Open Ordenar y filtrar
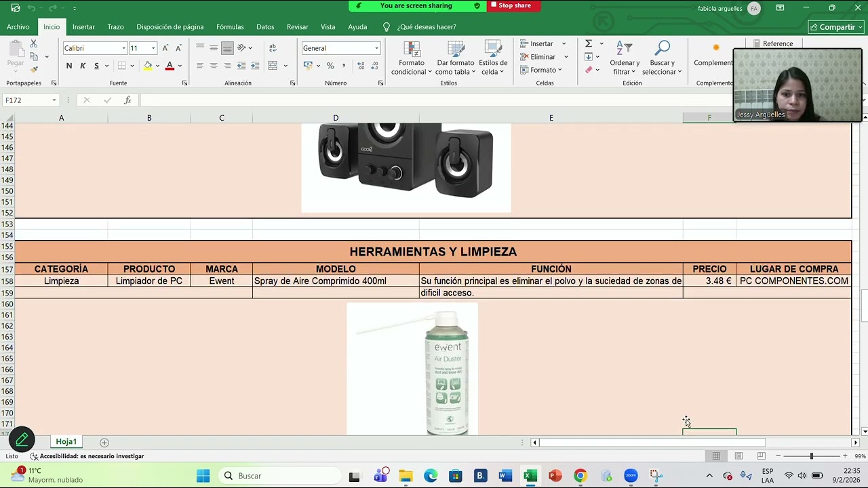The width and height of the screenshot is (868, 488). 625,58
